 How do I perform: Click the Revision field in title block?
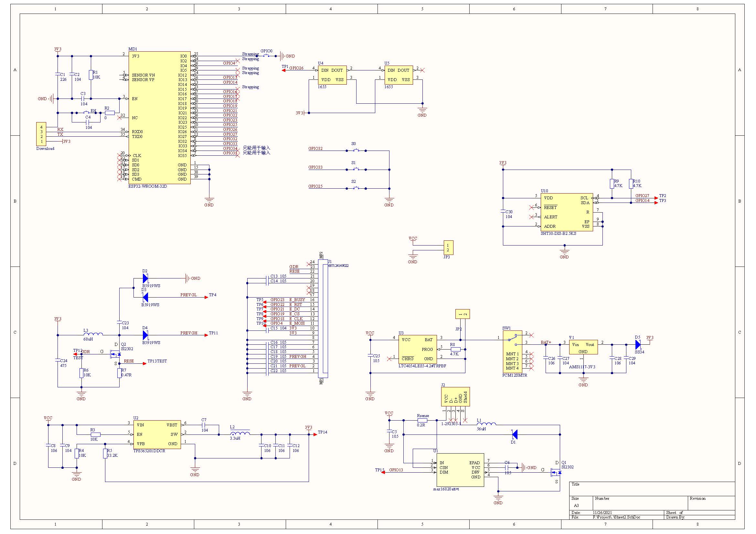click(711, 503)
